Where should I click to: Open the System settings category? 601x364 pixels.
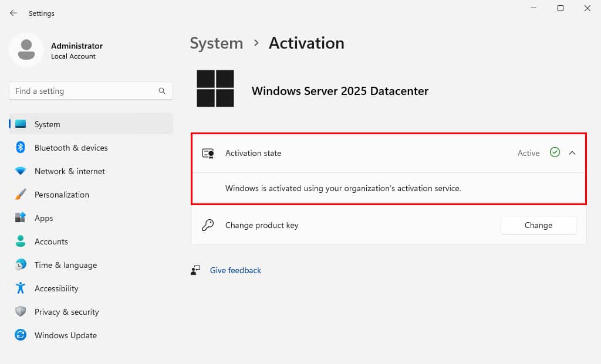tap(91, 124)
